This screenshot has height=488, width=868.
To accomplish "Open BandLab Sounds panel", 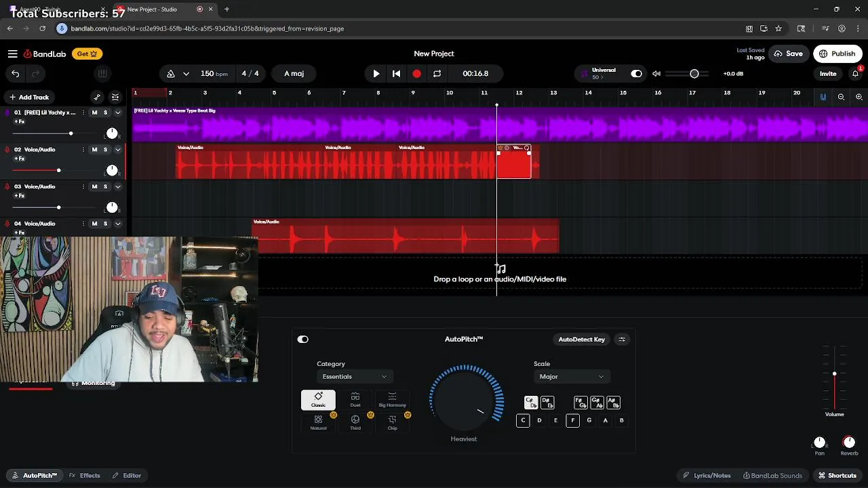I will (x=772, y=476).
